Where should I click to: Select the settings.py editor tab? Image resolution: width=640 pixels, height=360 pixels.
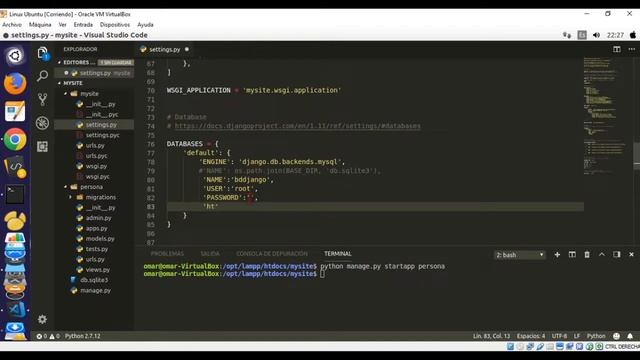point(164,49)
